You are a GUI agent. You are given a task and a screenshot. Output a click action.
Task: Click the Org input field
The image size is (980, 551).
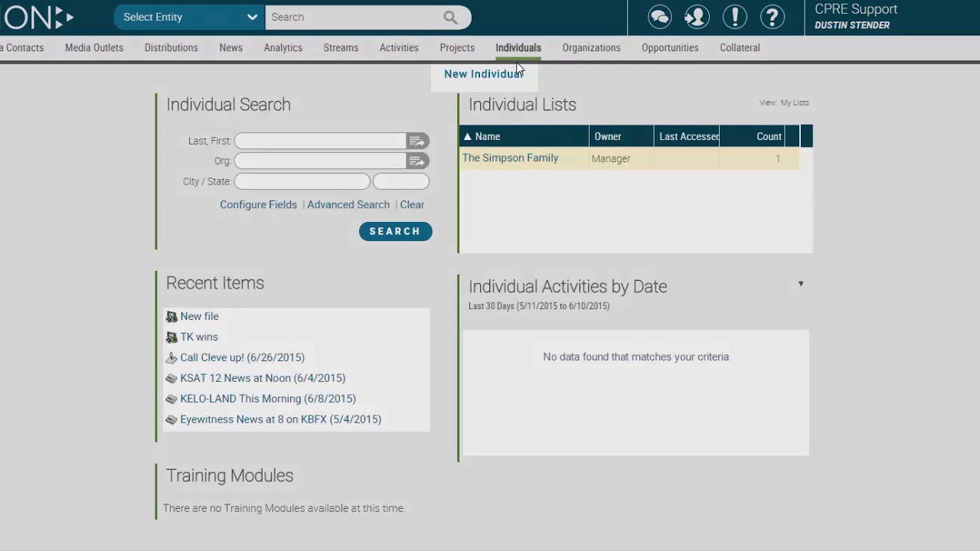pyautogui.click(x=320, y=161)
